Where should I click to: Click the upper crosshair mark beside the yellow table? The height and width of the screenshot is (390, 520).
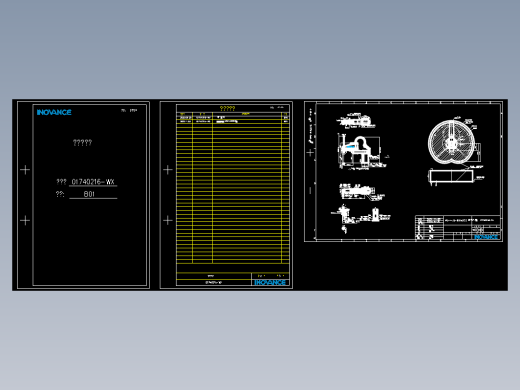pyautogui.click(x=168, y=170)
